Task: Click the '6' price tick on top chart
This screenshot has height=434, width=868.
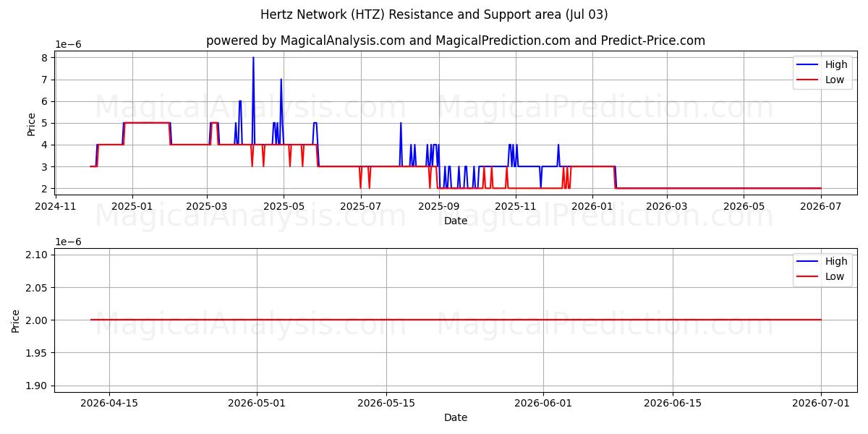Action: (44, 101)
